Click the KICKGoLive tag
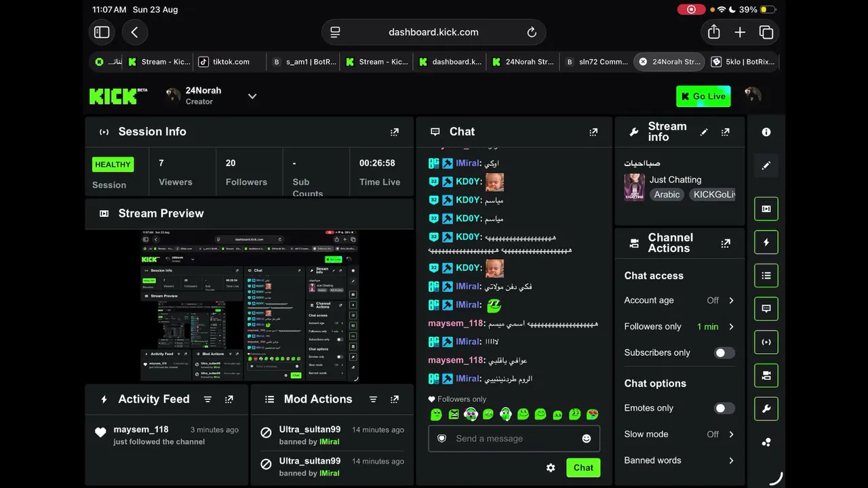Screen dimensions: 868x488 (712, 195)
